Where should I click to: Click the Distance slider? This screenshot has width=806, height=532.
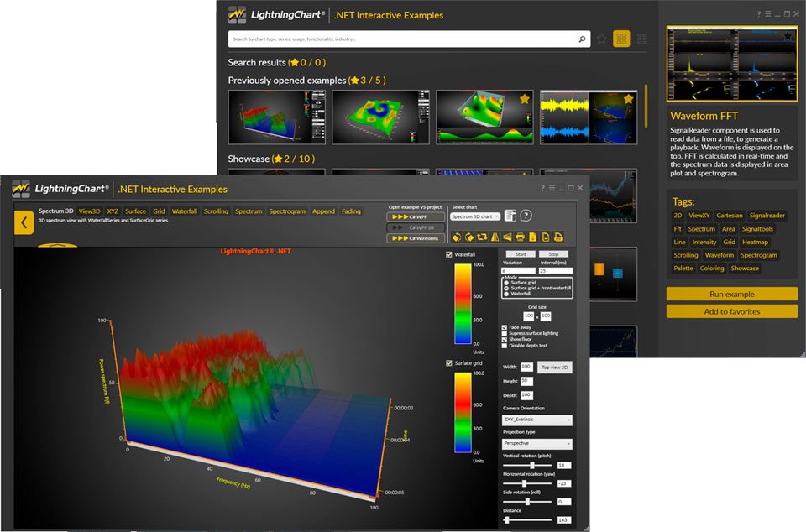pos(527,520)
